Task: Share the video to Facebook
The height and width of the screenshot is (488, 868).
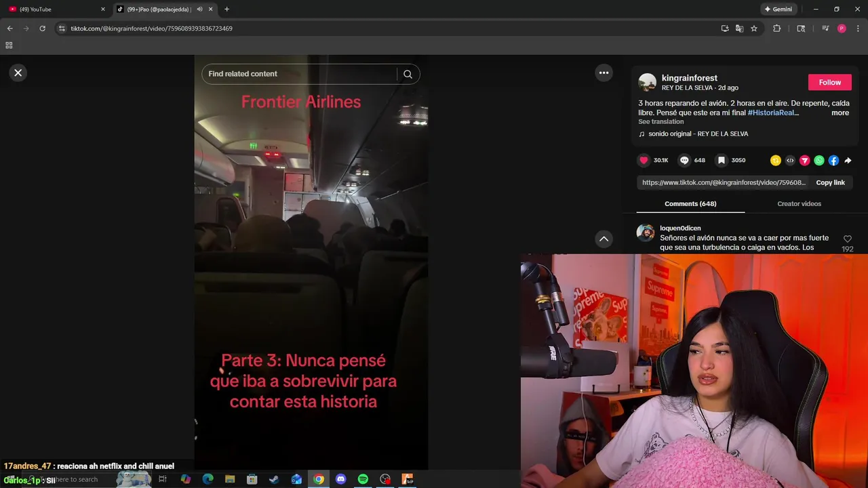Action: (x=833, y=161)
